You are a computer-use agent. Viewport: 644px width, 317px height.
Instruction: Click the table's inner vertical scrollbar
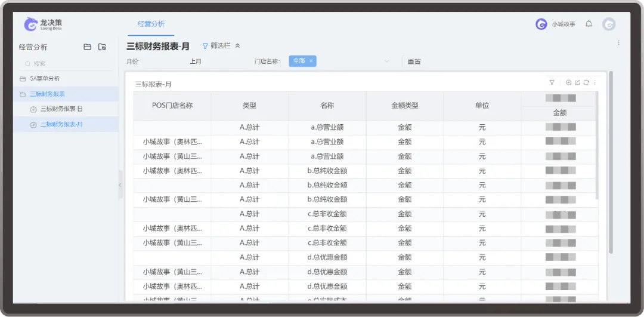tap(596, 145)
